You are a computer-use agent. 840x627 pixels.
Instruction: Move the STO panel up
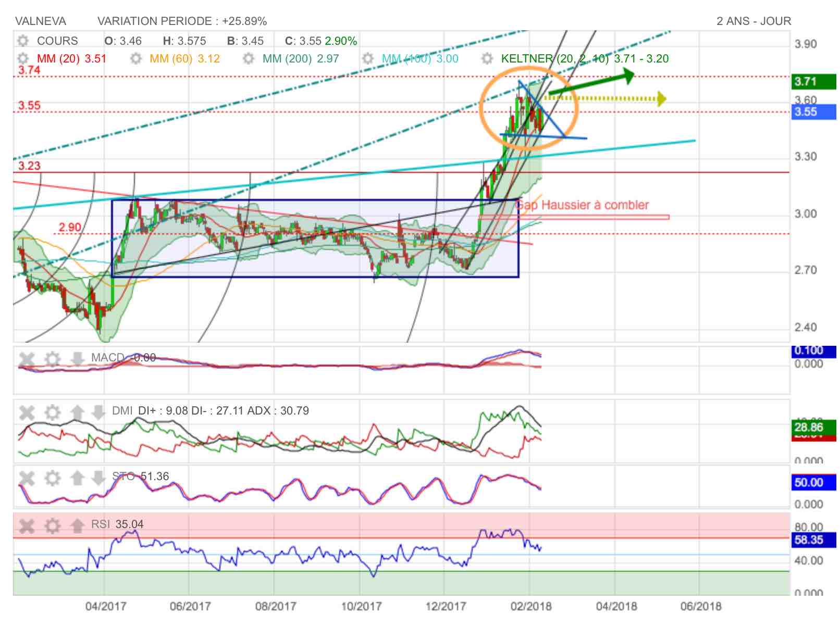(77, 478)
